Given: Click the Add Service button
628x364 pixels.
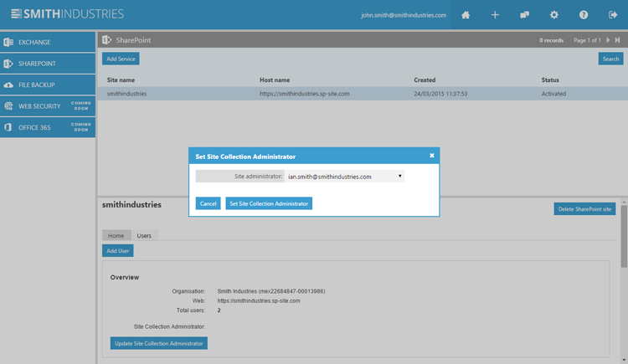Looking at the screenshot, I should (121, 59).
